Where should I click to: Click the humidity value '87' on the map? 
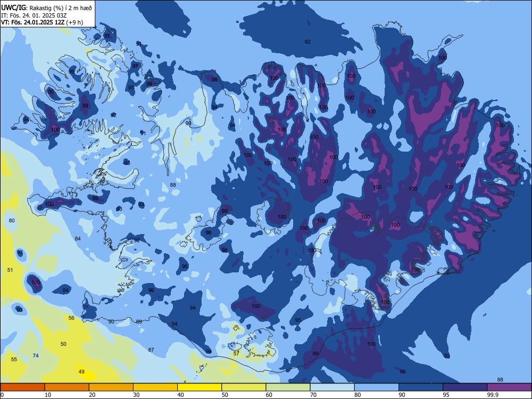[x=151, y=350]
